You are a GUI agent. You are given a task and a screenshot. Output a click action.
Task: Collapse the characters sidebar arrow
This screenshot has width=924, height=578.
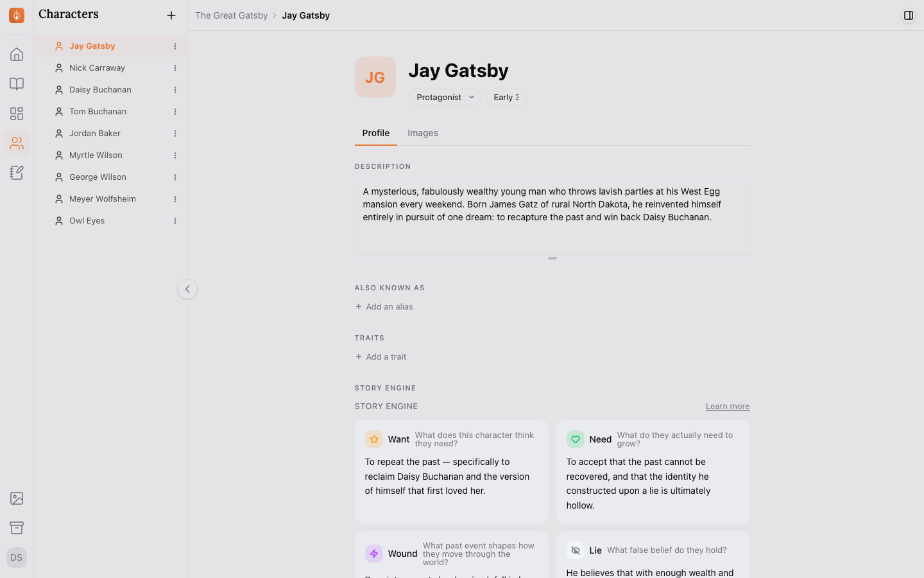[x=187, y=289]
